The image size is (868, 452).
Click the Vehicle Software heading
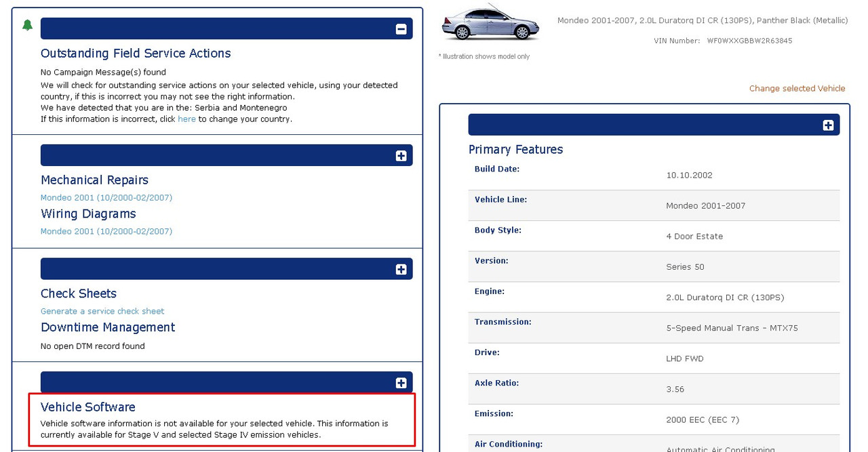pyautogui.click(x=88, y=407)
